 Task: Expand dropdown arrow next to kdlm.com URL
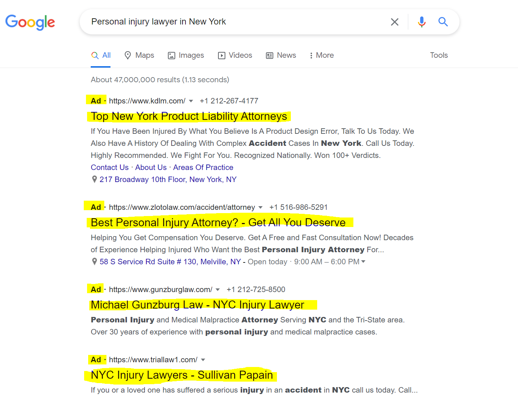click(x=191, y=101)
